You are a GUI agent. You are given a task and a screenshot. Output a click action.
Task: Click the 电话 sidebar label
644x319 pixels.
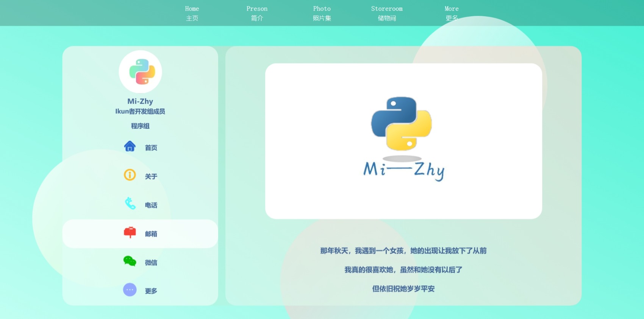pyautogui.click(x=151, y=205)
